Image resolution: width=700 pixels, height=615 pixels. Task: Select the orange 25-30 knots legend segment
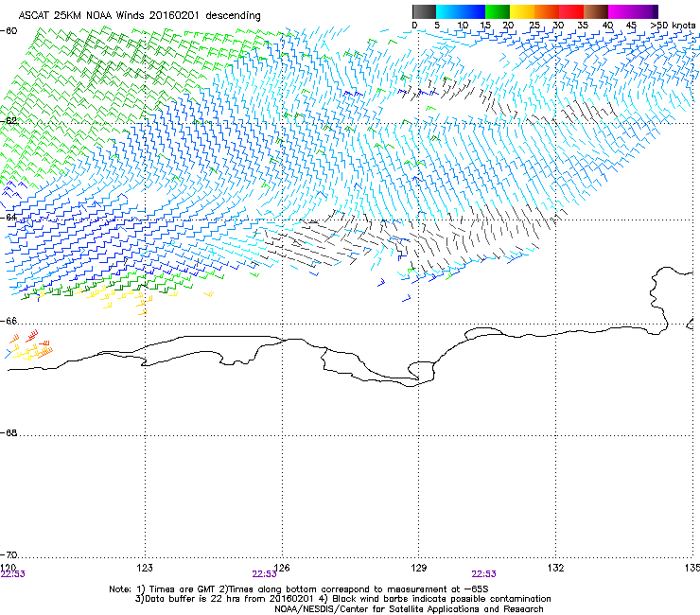(x=547, y=11)
